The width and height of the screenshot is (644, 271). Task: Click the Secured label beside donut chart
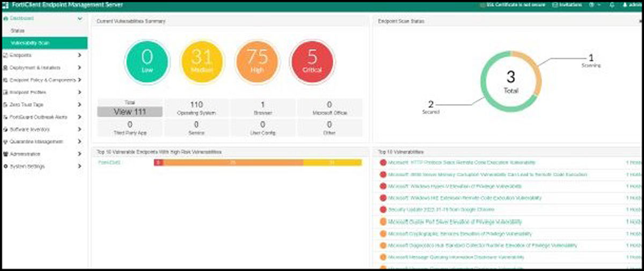[x=430, y=112]
